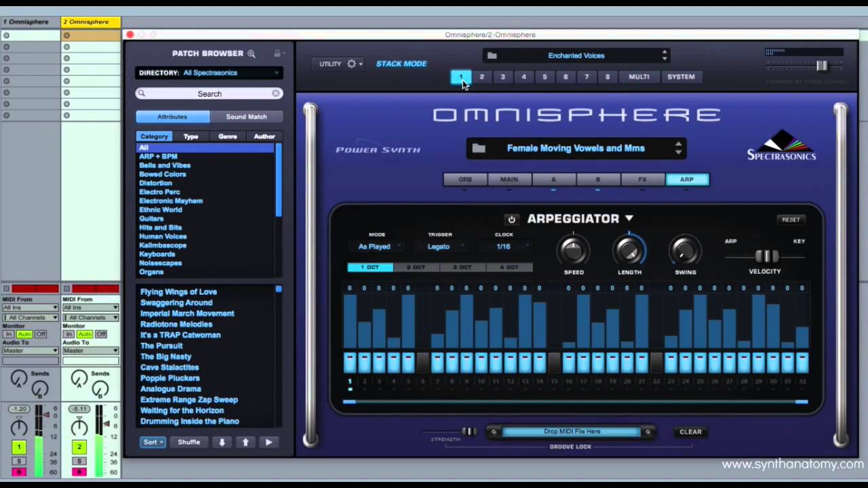868x488 pixels.
Task: Select the next patch with the down arrow
Action: [x=222, y=442]
